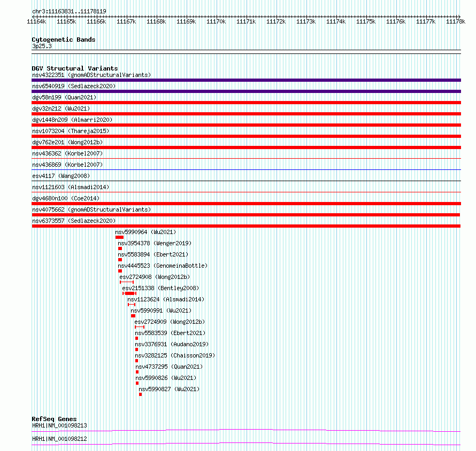Click the small red nsv5990827 block
Screen dimensions: 476x451
(140, 394)
